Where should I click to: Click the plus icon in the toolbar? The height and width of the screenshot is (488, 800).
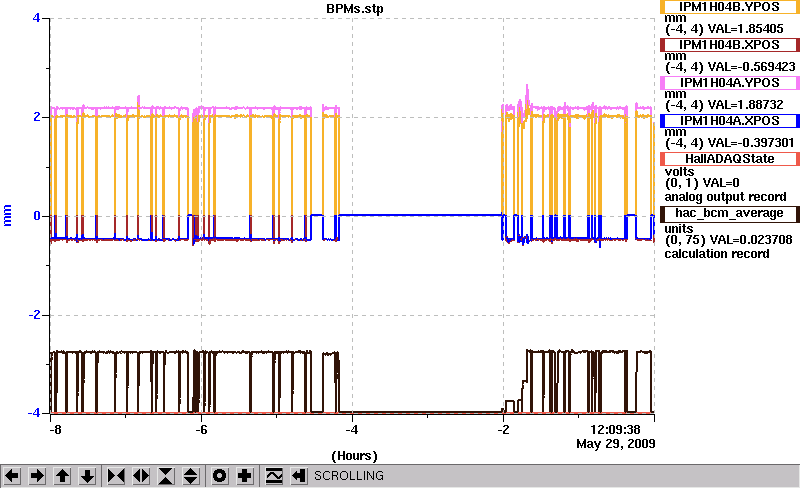(245, 476)
